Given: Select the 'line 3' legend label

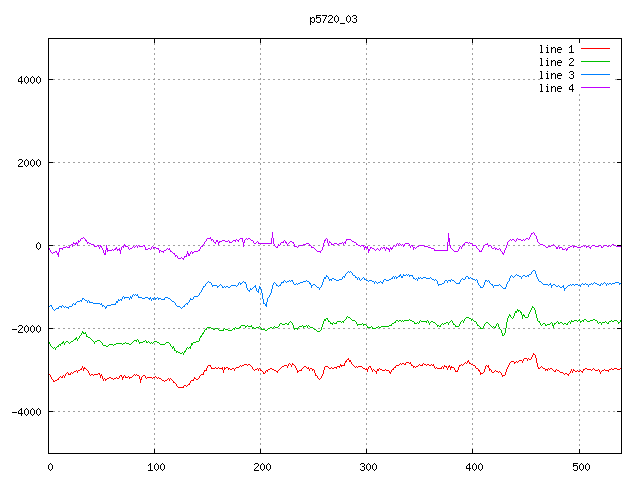Looking at the screenshot, I should click(x=556, y=75).
